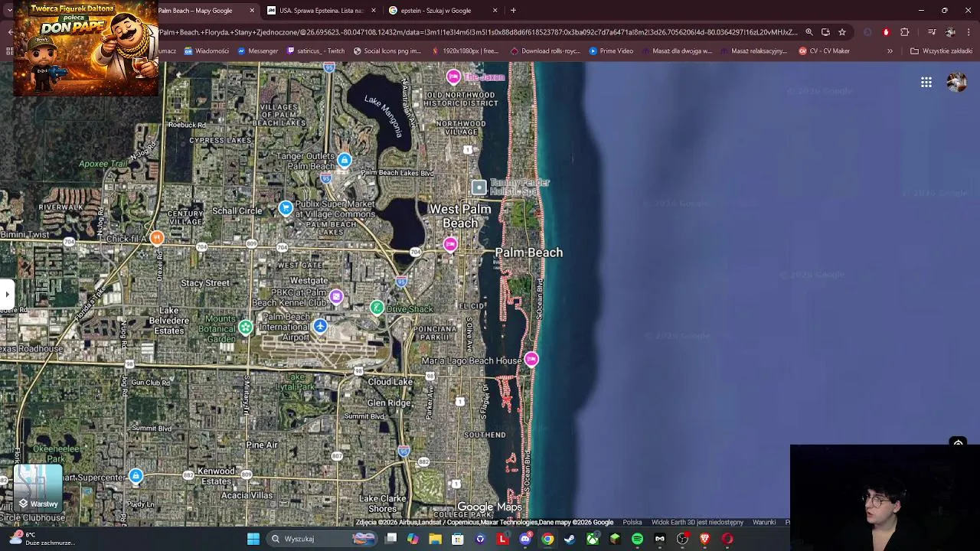This screenshot has height=551, width=980.
Task: Open Steam from the taskbar
Action: point(570,539)
